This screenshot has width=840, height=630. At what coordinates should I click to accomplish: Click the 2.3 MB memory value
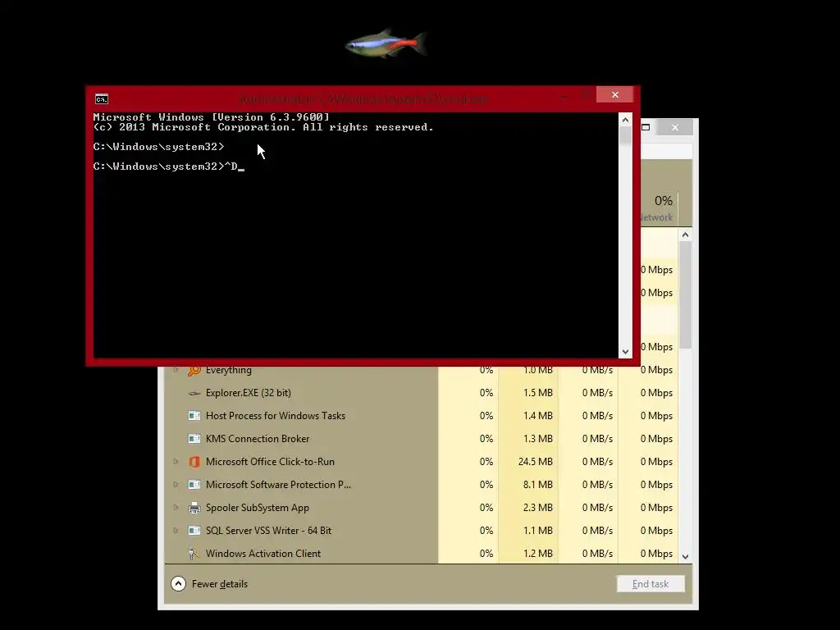[538, 508]
